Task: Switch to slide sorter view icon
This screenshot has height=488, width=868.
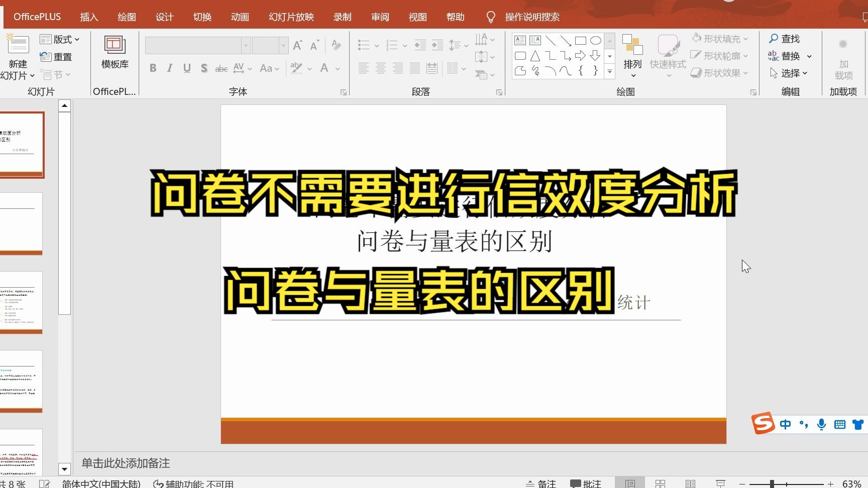Action: point(660,483)
